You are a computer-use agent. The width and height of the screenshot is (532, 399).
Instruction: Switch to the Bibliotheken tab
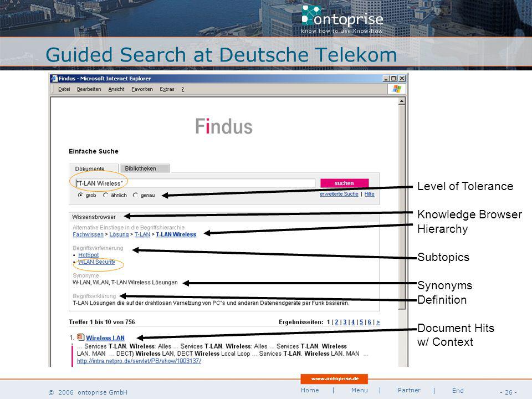pyautogui.click(x=145, y=168)
